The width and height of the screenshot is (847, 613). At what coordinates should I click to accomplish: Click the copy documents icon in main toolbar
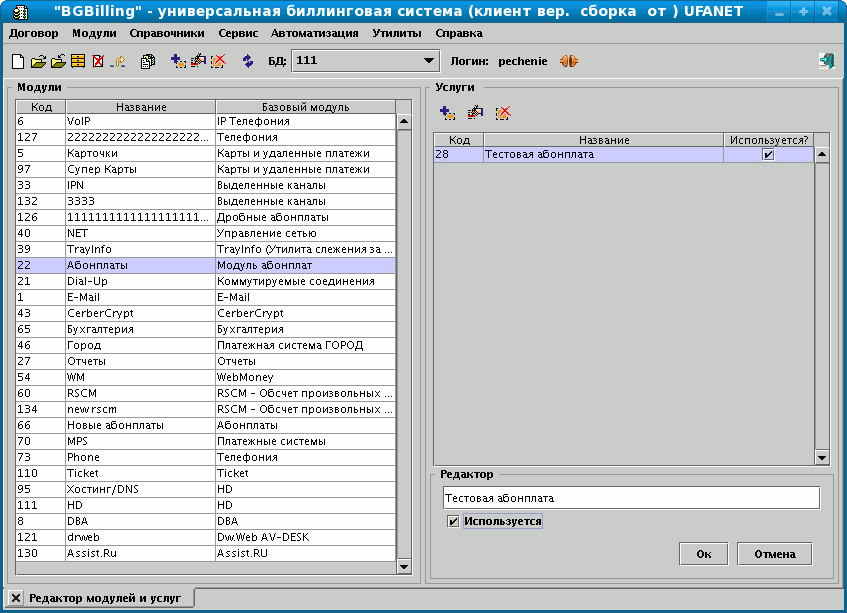tap(148, 62)
